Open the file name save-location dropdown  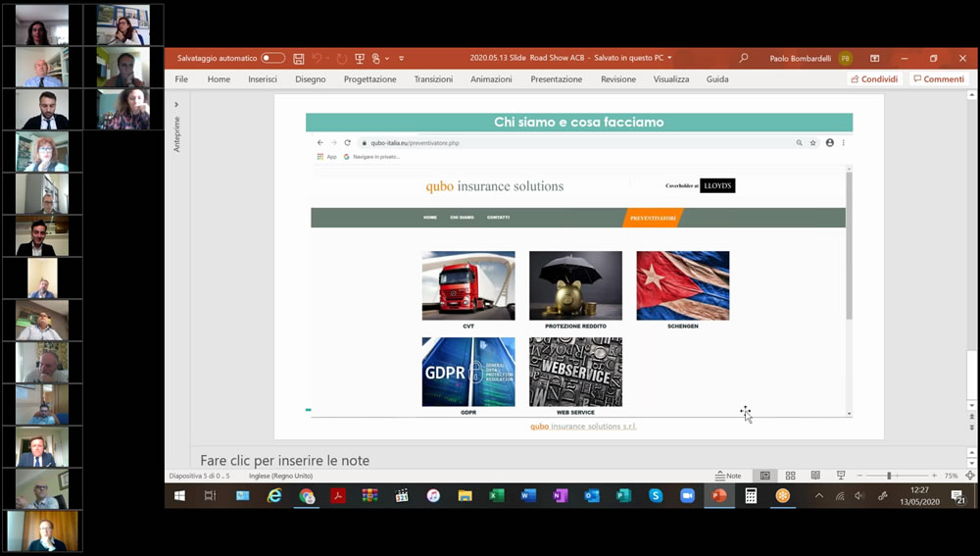tap(669, 58)
